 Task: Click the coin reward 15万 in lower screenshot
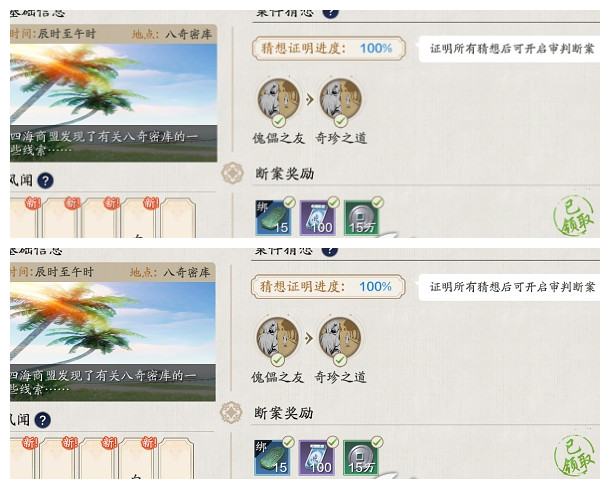361,457
